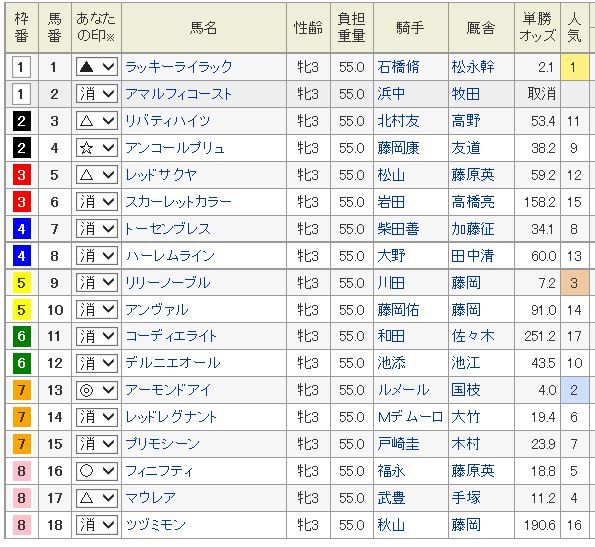Open horse link アーモンドアイ
This screenshot has height=547, width=595.
167,390
